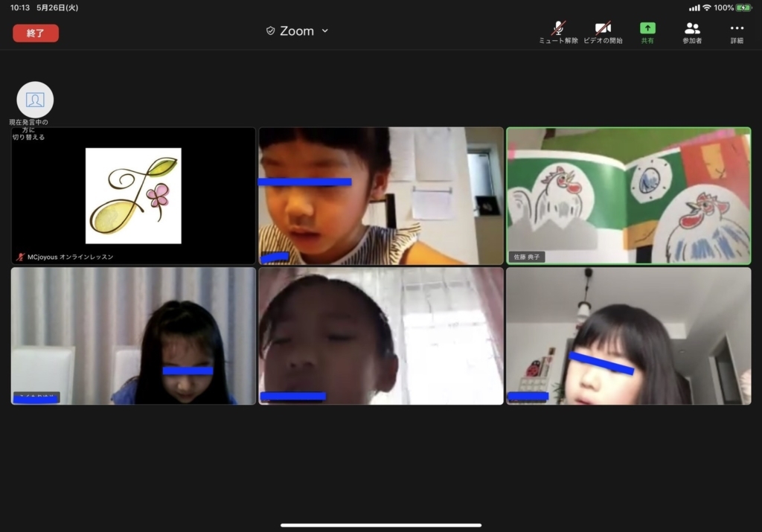The width and height of the screenshot is (762, 532).
Task: Unmute microphone with ミュート解除
Action: (x=558, y=33)
